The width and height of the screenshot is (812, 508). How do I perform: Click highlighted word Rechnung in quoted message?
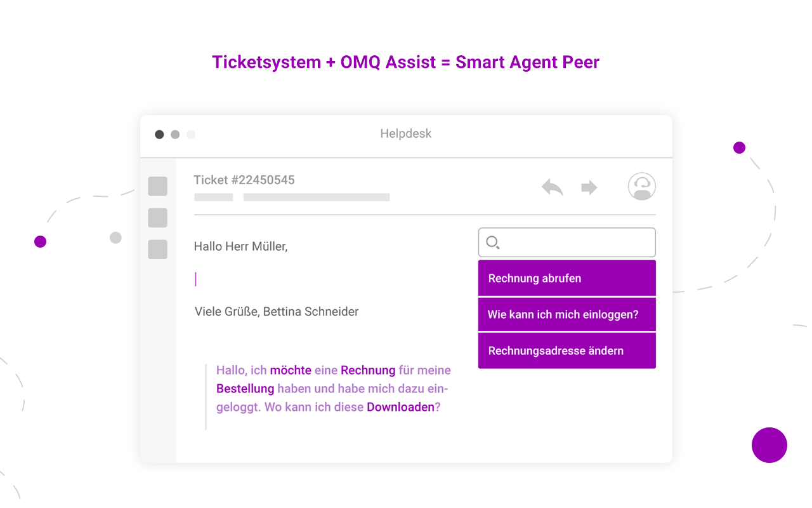(368, 370)
